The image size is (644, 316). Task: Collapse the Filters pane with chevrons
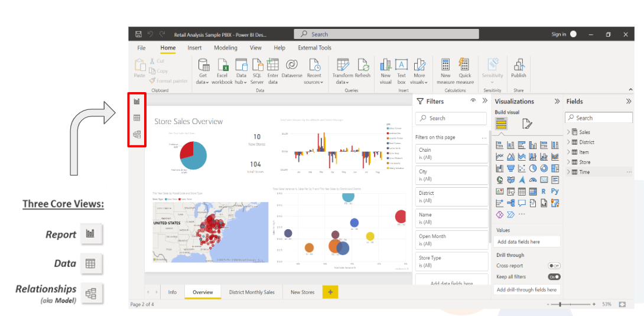click(x=485, y=100)
